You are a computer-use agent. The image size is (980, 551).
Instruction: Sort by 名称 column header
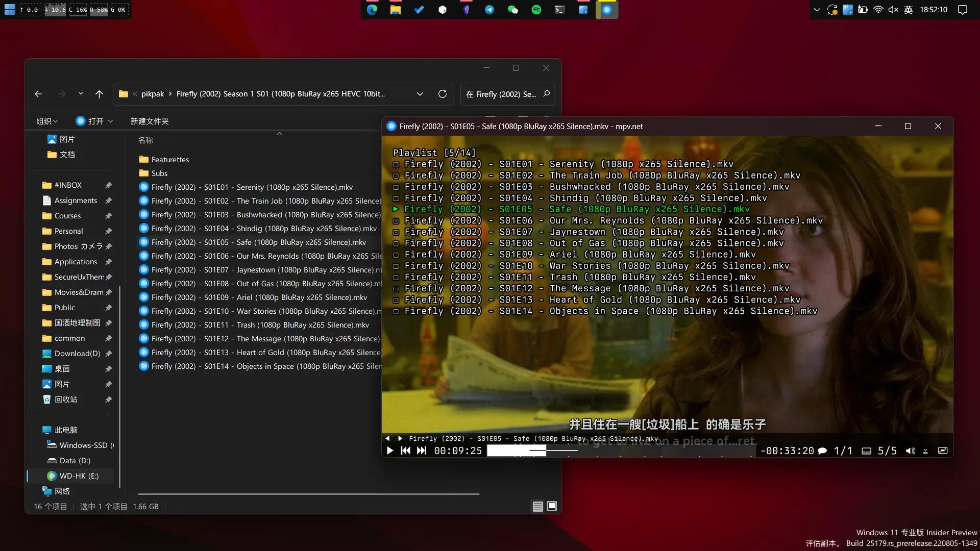coord(145,140)
